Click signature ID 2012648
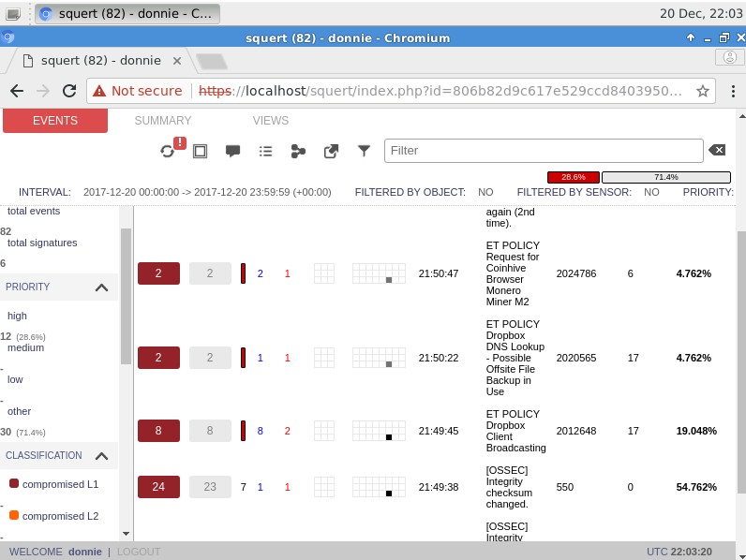The height and width of the screenshot is (560, 746). (x=576, y=431)
